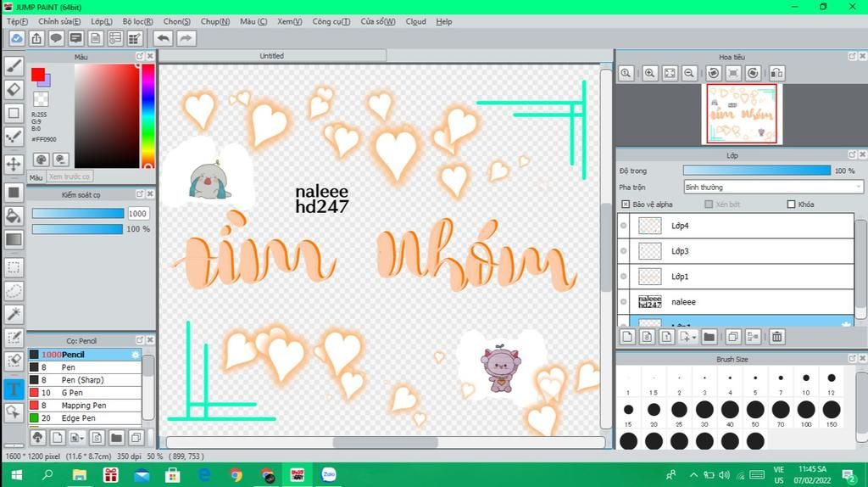Select the Edge Pen brush
868x487 pixels.
coord(85,418)
